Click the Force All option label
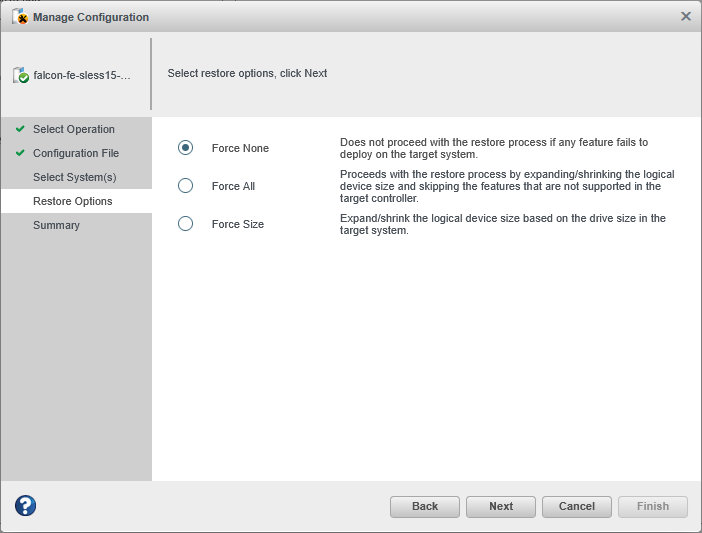Viewport: 702px width, 533px height. tap(233, 186)
